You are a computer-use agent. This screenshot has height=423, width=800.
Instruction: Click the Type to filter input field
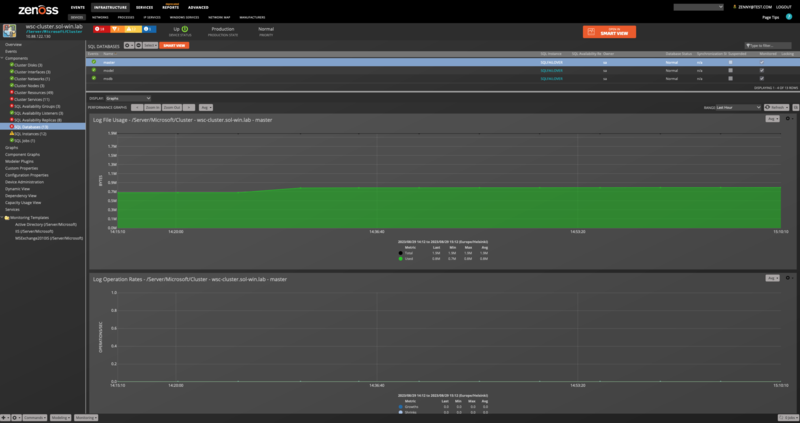pyautogui.click(x=768, y=46)
